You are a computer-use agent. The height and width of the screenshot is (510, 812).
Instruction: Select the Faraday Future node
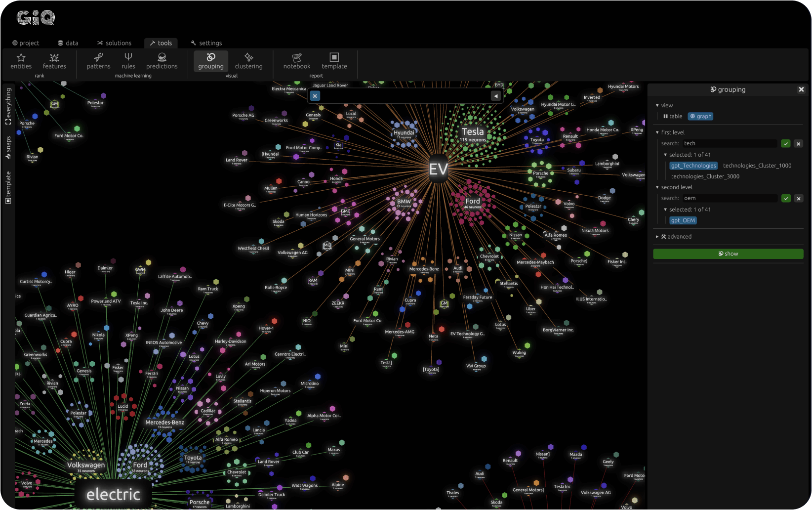point(478,297)
